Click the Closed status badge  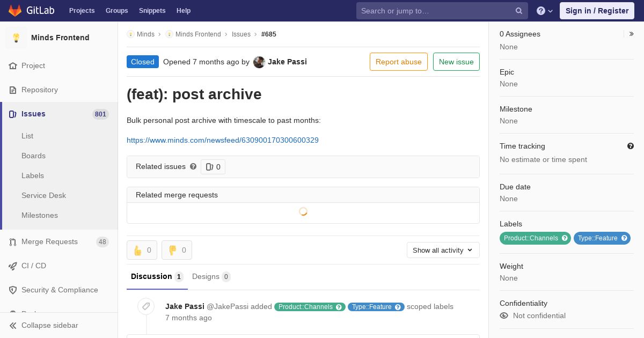143,62
